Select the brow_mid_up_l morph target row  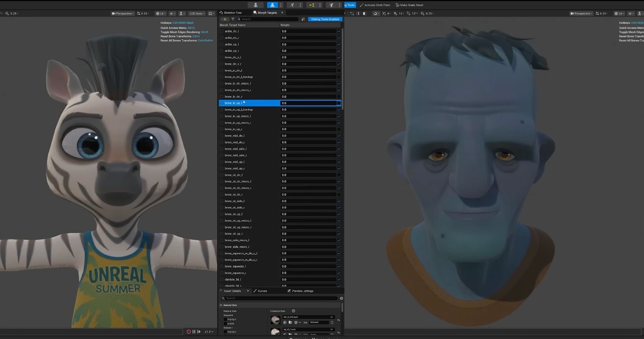point(280,162)
